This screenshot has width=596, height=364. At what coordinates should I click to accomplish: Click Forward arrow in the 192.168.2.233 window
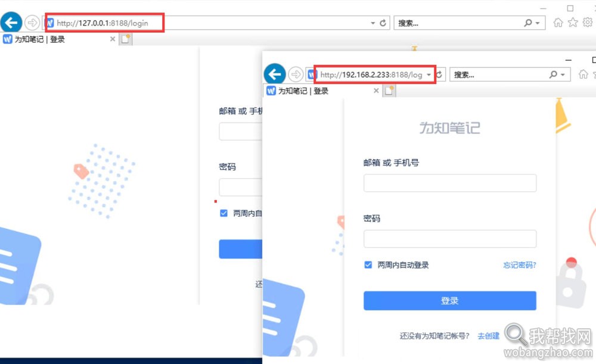[x=296, y=74]
